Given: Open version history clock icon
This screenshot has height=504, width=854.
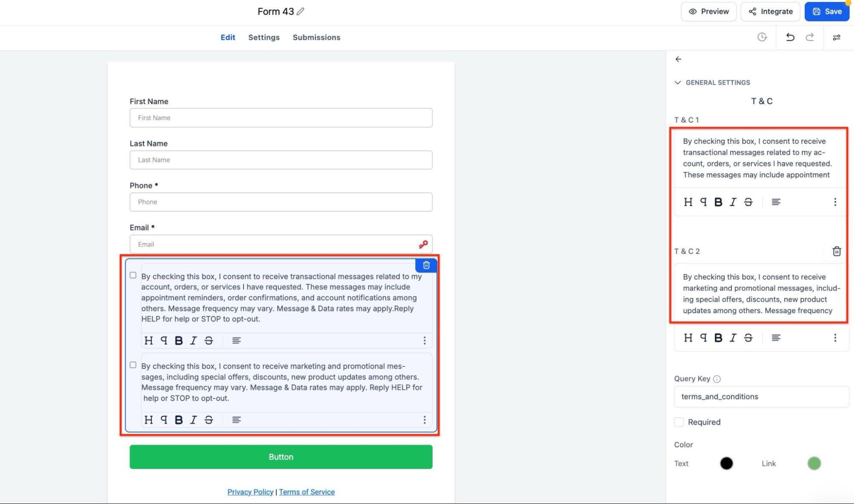Looking at the screenshot, I should tap(762, 37).
